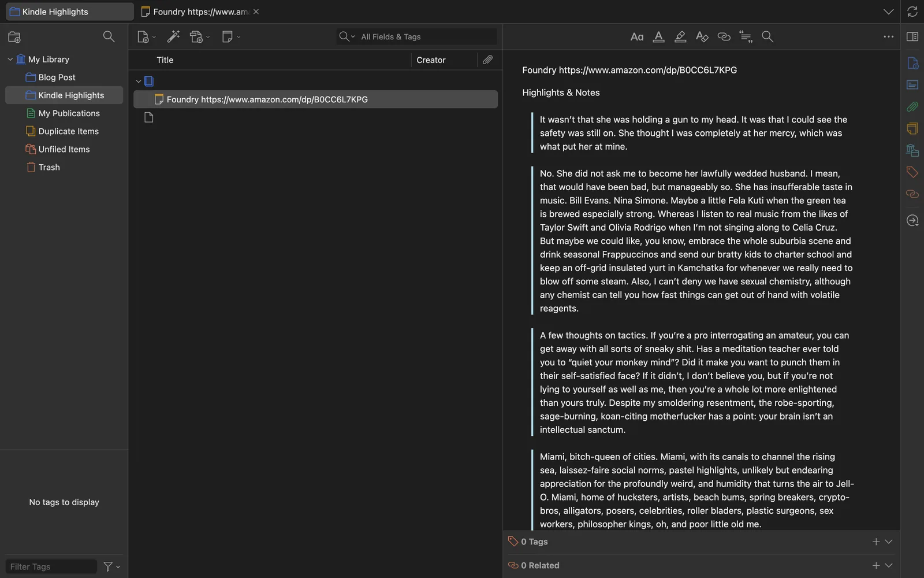924x578 pixels.
Task: Click the New Item toolbar icon
Action: click(143, 37)
